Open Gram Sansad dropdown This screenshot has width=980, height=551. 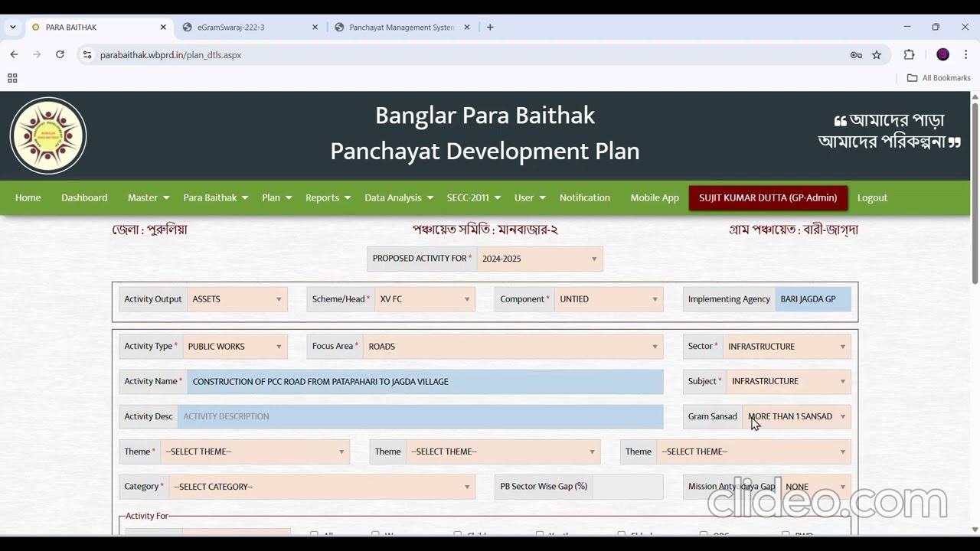[797, 416]
